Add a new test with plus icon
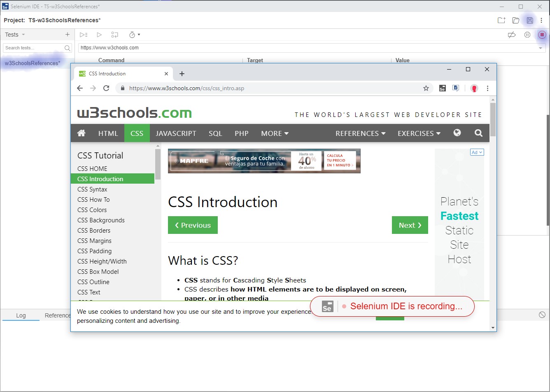This screenshot has height=392, width=550. [x=68, y=35]
